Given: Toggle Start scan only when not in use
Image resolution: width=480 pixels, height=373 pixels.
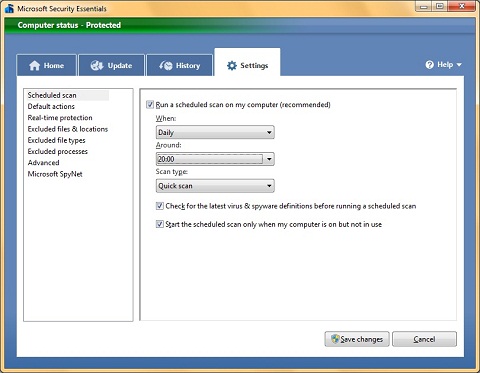Looking at the screenshot, I should [160, 224].
